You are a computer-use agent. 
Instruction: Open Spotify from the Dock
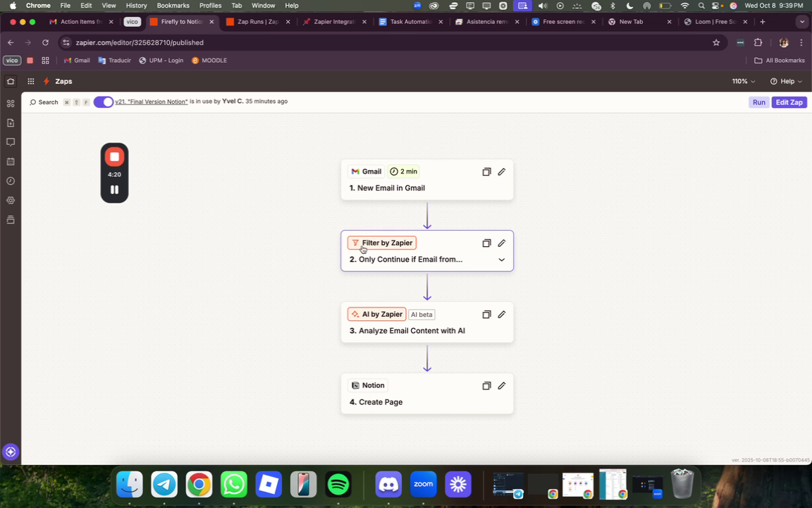[338, 485]
